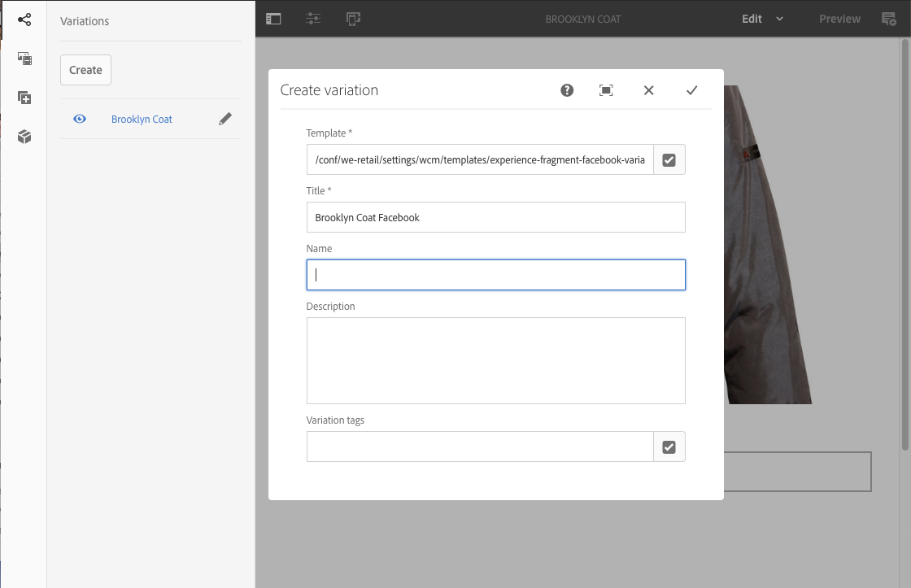Screen dimensions: 911x588
Task: Open page information sliders icon
Action: click(313, 19)
